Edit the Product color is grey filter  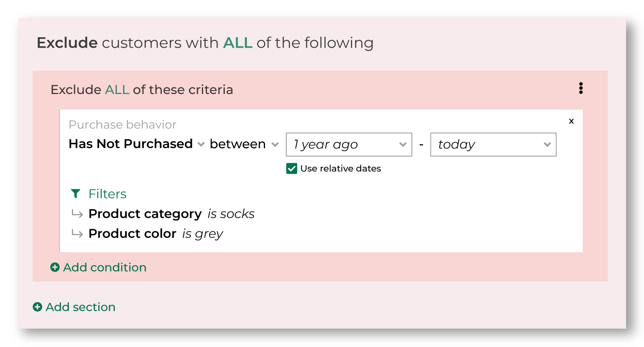156,234
